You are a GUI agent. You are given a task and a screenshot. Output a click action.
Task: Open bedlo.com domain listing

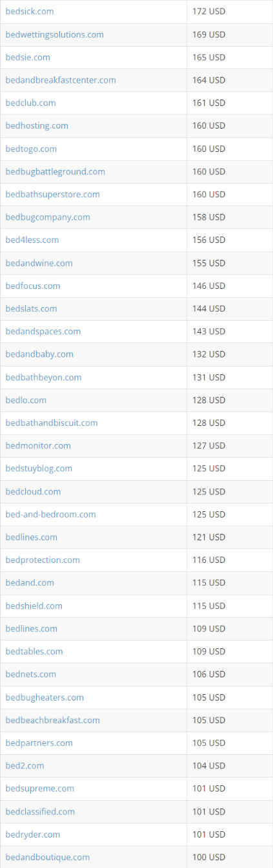coord(26,400)
